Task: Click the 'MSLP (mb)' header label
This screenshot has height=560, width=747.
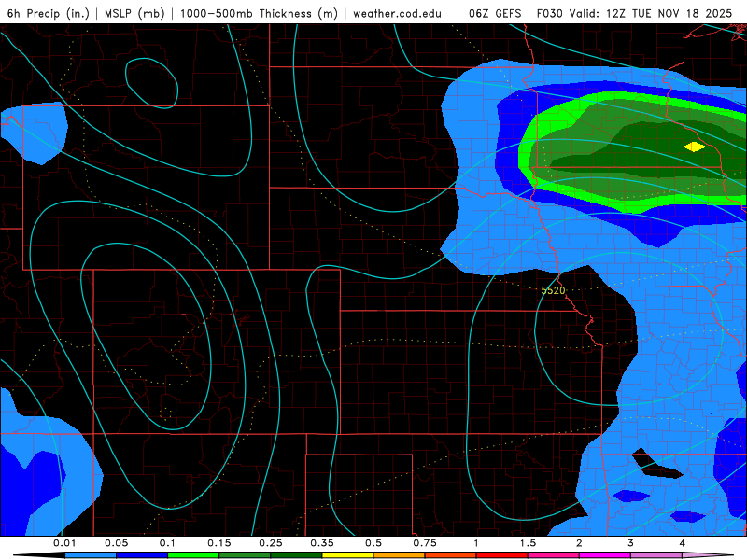Action: 134,13
